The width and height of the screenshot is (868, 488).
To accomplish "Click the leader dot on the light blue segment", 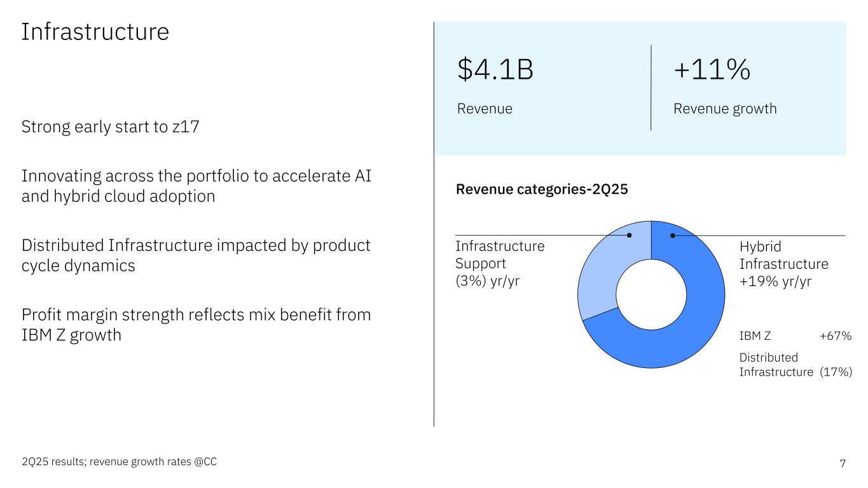I will click(x=630, y=235).
